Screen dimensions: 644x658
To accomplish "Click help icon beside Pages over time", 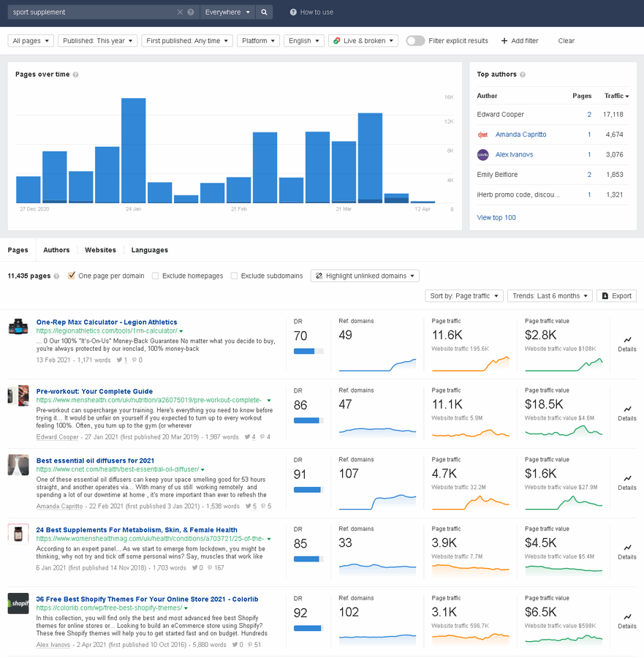I will [75, 75].
